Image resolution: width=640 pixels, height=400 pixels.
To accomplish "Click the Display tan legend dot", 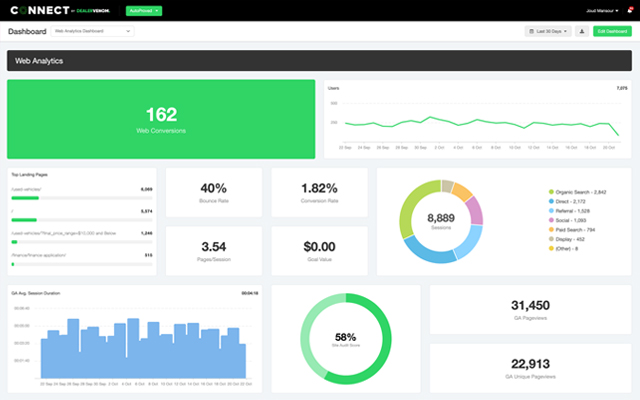I will click(551, 239).
